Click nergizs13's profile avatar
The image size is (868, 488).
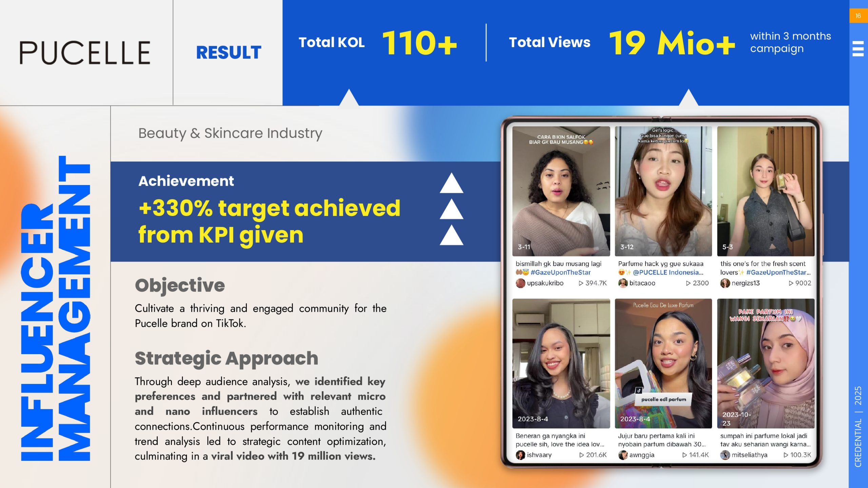(x=725, y=283)
